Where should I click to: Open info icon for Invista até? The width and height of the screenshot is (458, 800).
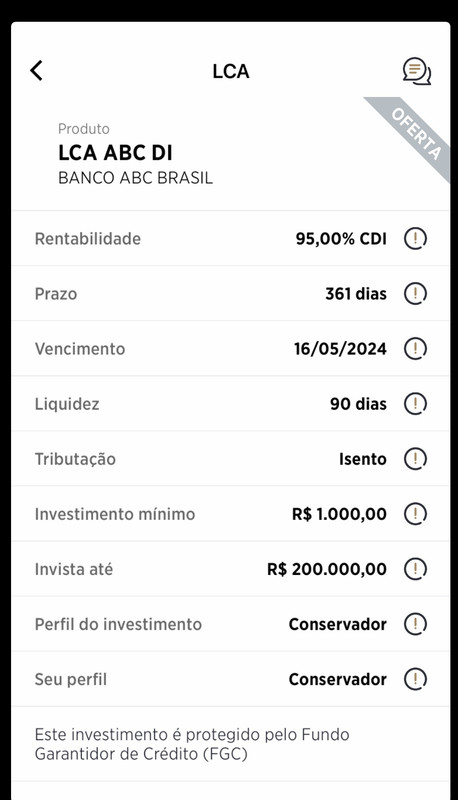tap(415, 569)
